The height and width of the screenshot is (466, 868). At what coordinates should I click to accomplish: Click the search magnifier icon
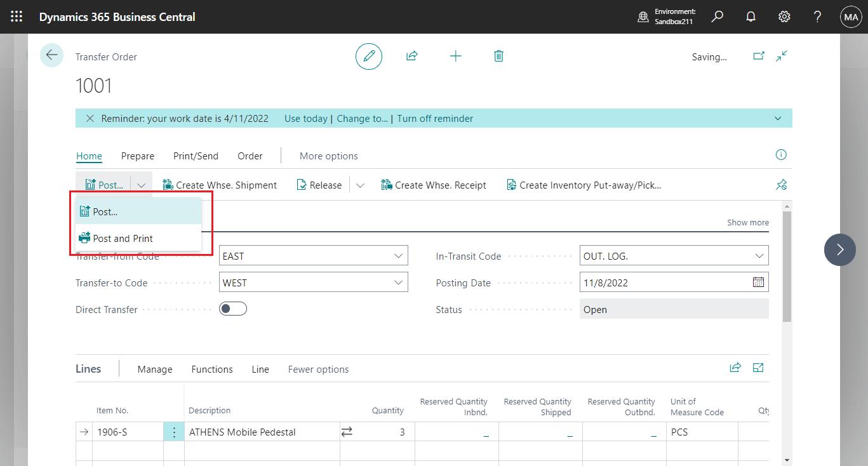coord(717,17)
